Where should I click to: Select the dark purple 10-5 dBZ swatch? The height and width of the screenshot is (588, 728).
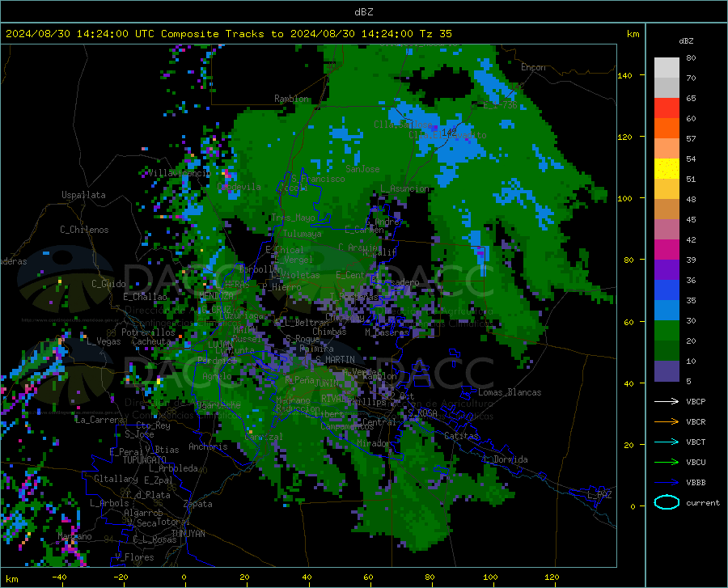667,371
